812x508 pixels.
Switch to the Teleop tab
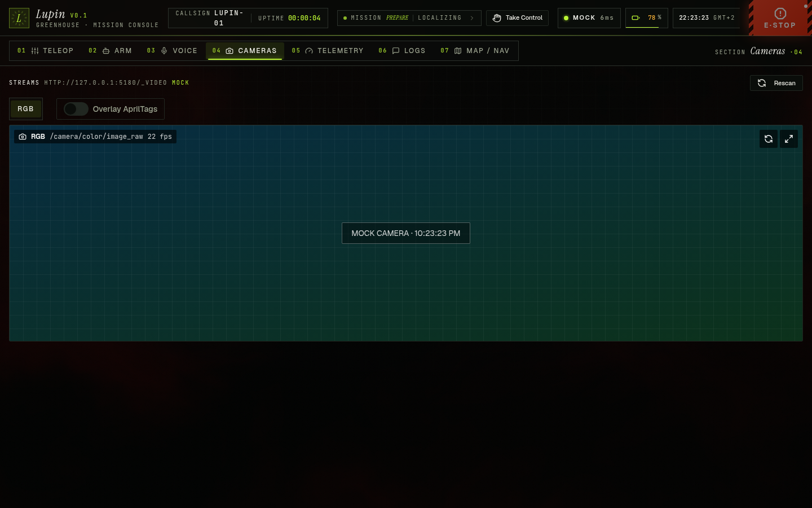point(46,51)
